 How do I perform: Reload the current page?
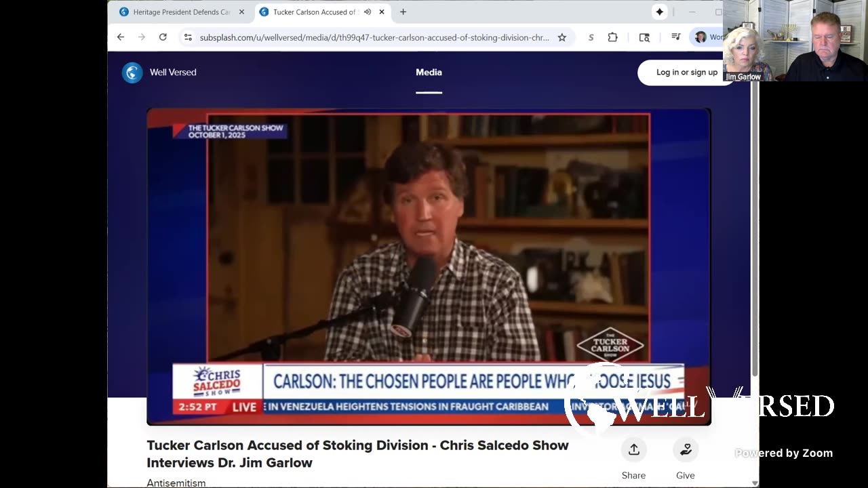163,37
